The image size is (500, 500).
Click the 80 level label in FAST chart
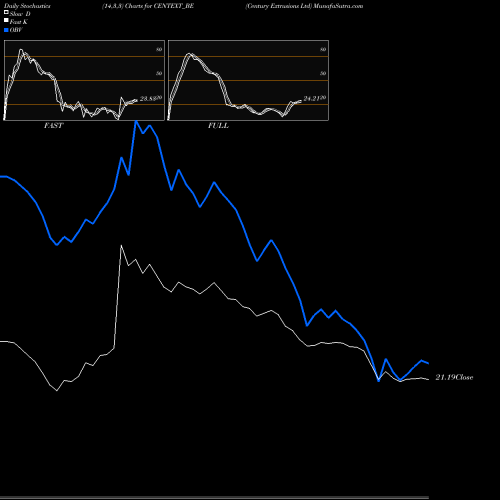159,50
